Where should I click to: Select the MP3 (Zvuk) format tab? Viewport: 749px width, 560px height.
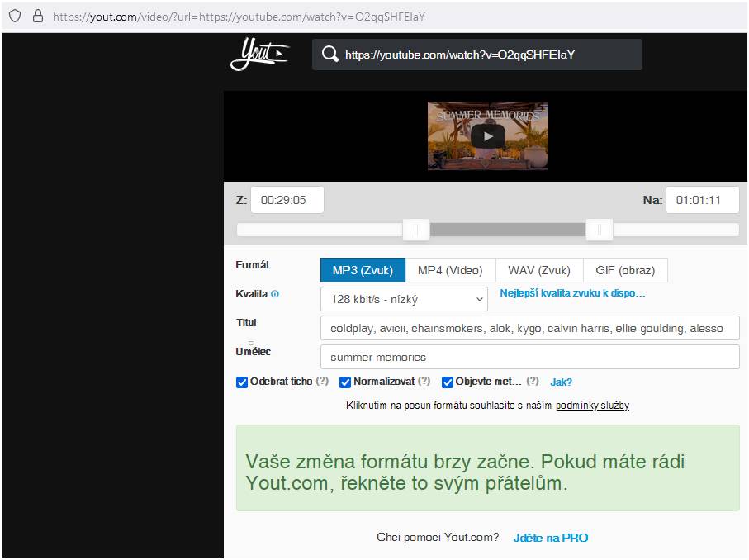click(x=363, y=270)
